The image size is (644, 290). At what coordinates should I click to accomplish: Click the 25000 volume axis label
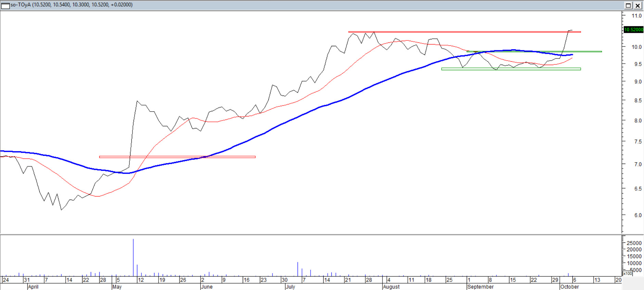click(634, 243)
